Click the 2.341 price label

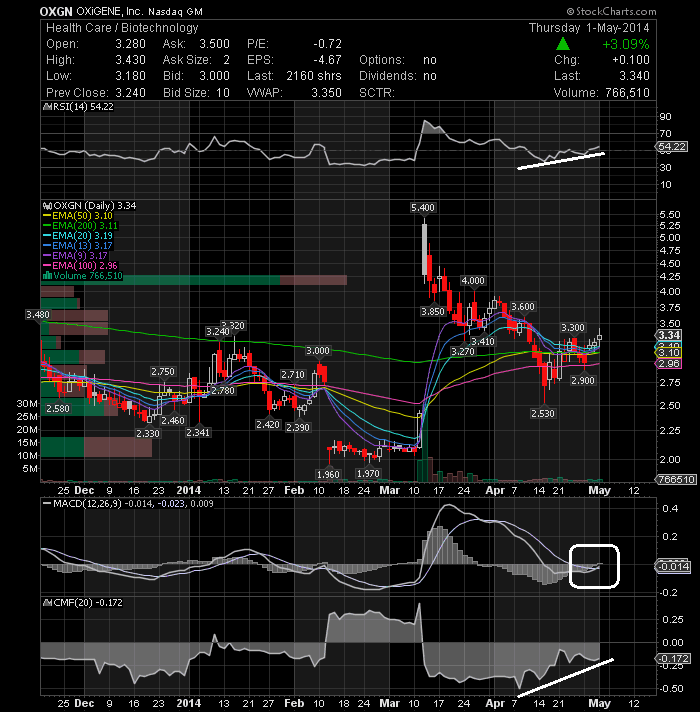point(198,432)
